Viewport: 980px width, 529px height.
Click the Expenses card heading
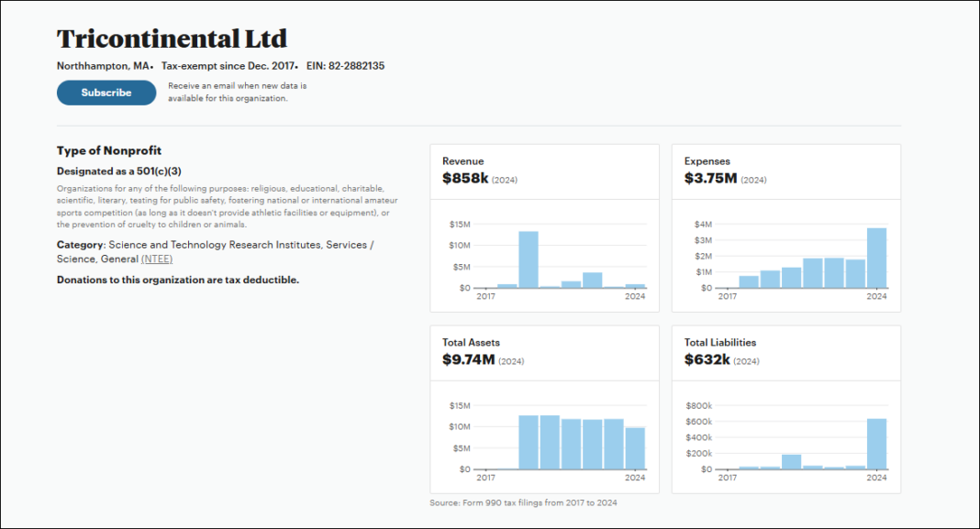point(707,161)
